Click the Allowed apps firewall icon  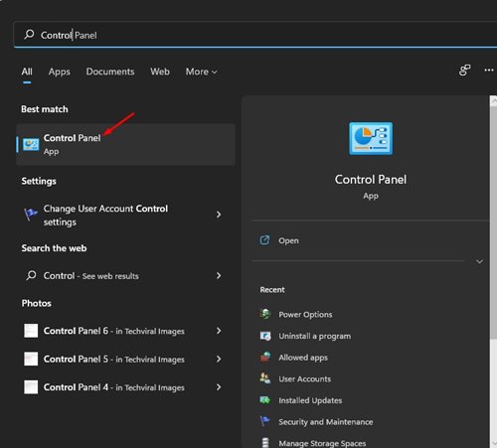[265, 357]
